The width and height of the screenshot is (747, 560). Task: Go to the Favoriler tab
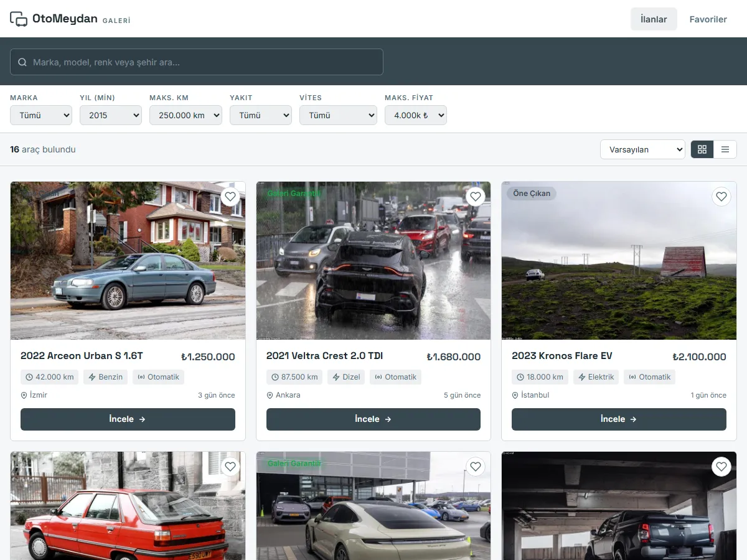point(708,19)
